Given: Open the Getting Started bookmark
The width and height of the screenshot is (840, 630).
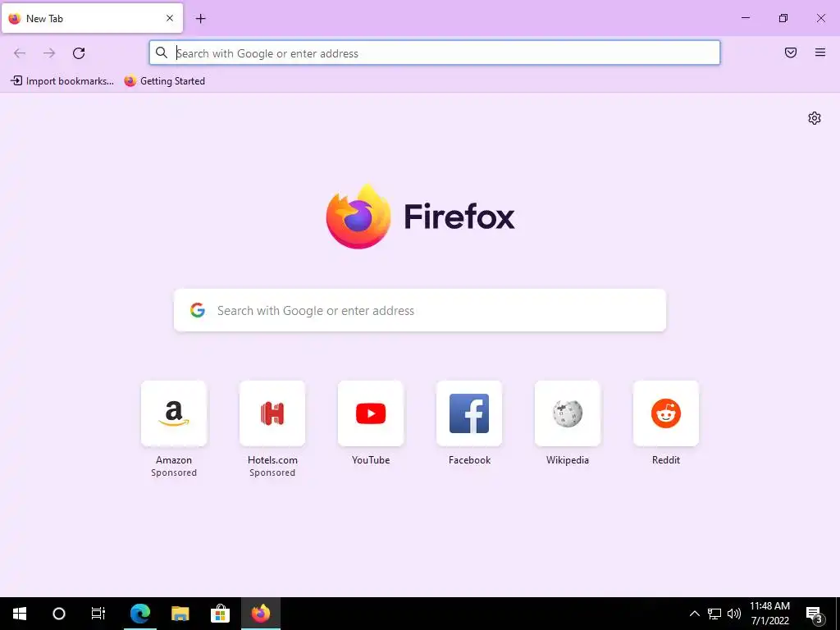Looking at the screenshot, I should [164, 81].
